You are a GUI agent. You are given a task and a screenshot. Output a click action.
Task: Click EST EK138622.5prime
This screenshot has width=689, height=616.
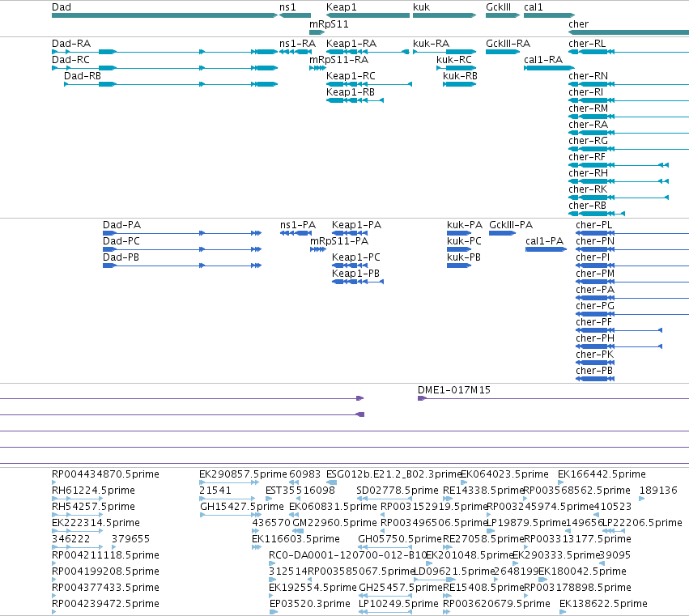tap(603, 604)
